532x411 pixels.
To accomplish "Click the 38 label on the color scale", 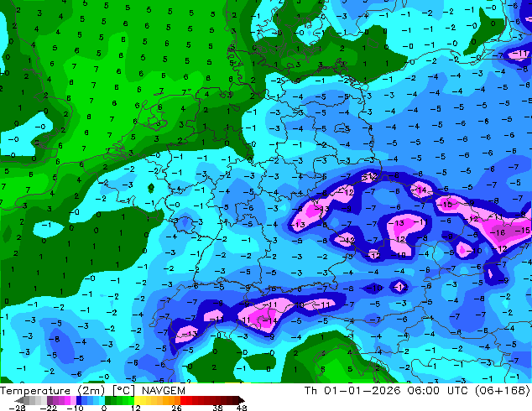I will point(217,408).
